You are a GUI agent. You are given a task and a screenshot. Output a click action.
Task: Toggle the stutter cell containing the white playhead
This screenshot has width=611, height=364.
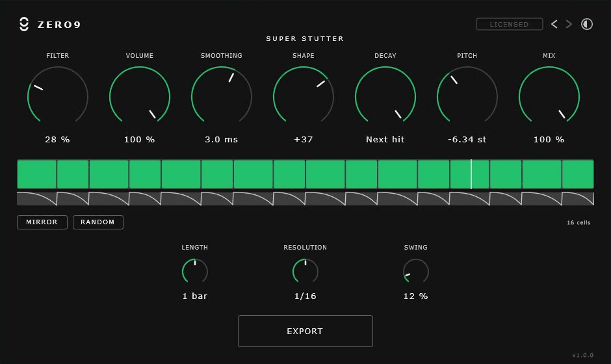coord(469,174)
